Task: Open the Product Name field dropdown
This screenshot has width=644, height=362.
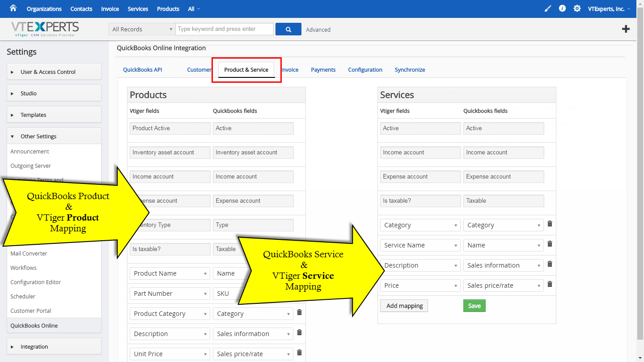Action: point(169,273)
